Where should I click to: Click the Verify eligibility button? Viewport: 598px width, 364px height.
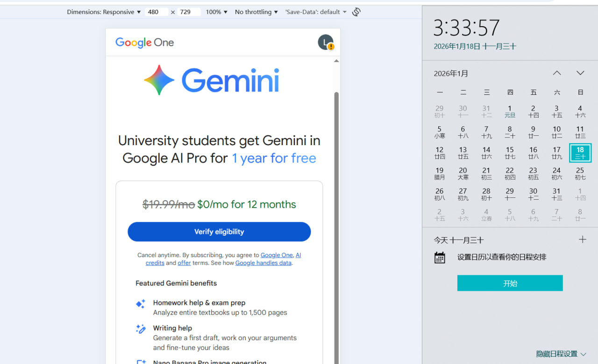(x=219, y=232)
